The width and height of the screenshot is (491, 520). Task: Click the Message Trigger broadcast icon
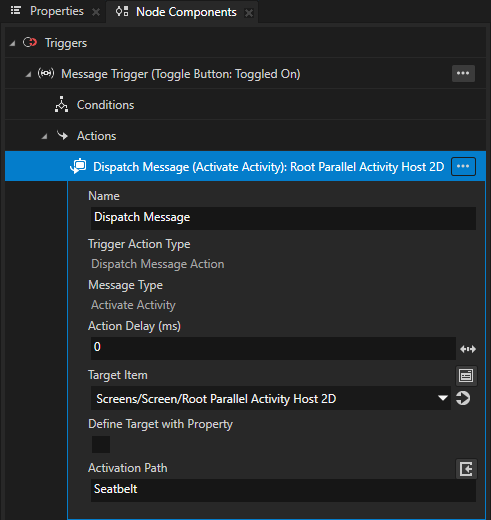(46, 73)
